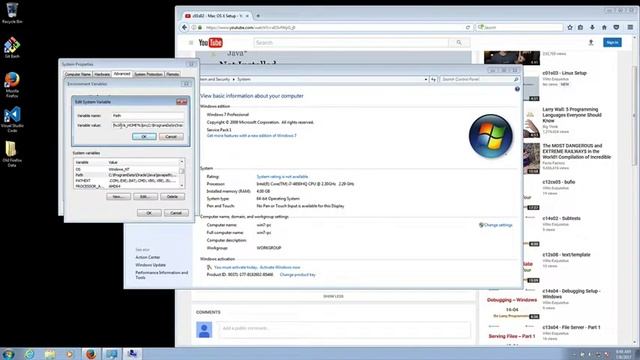Image resolution: width=640 pixels, height=360 pixels.
Task: Open the Git Bash desktop icon
Action: [12, 48]
